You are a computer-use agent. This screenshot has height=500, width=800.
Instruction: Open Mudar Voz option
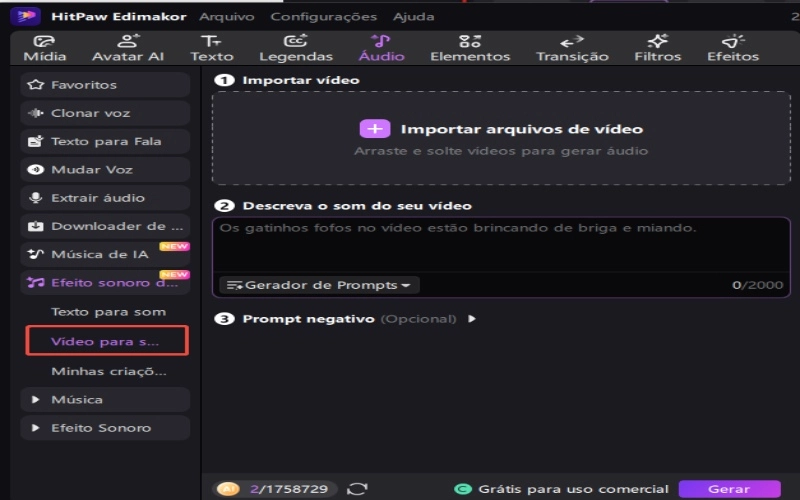click(x=105, y=169)
